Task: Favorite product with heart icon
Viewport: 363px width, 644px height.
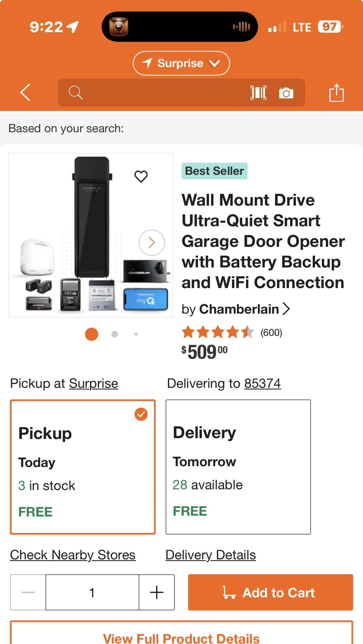Action: [x=141, y=176]
